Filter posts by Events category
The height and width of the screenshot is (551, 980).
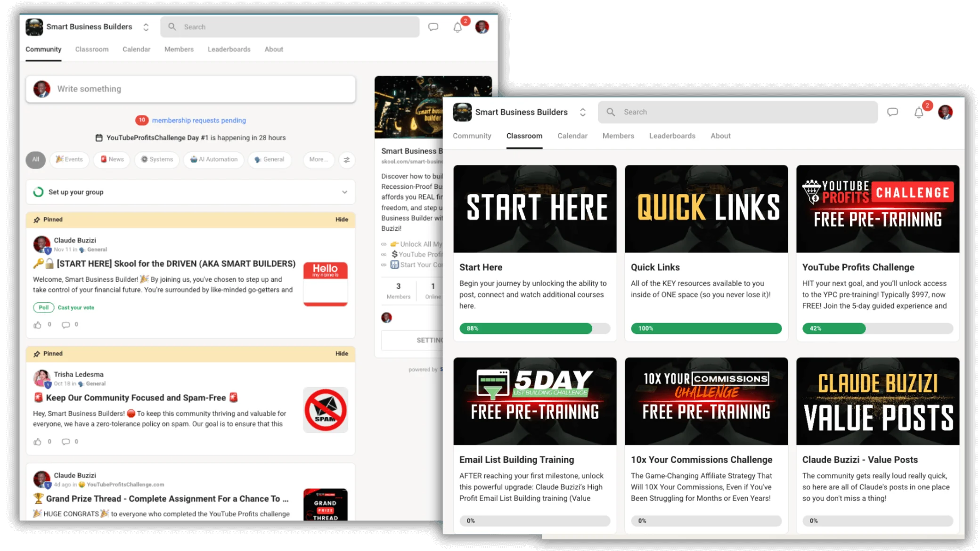(x=69, y=160)
